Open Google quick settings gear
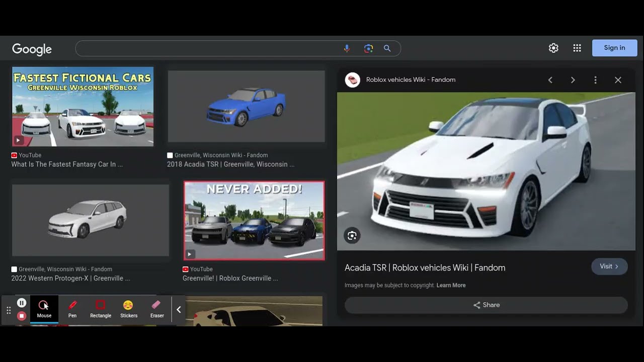The height and width of the screenshot is (362, 644). pos(553,48)
